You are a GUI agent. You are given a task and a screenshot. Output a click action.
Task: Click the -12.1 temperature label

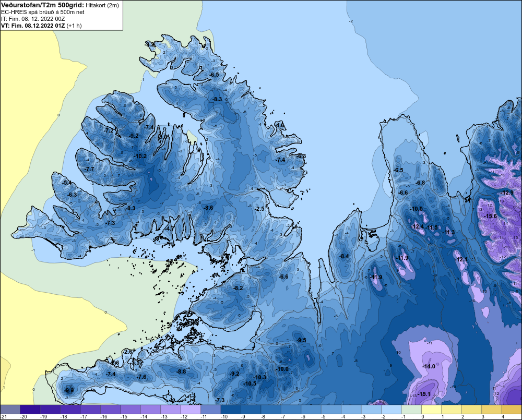461,259
